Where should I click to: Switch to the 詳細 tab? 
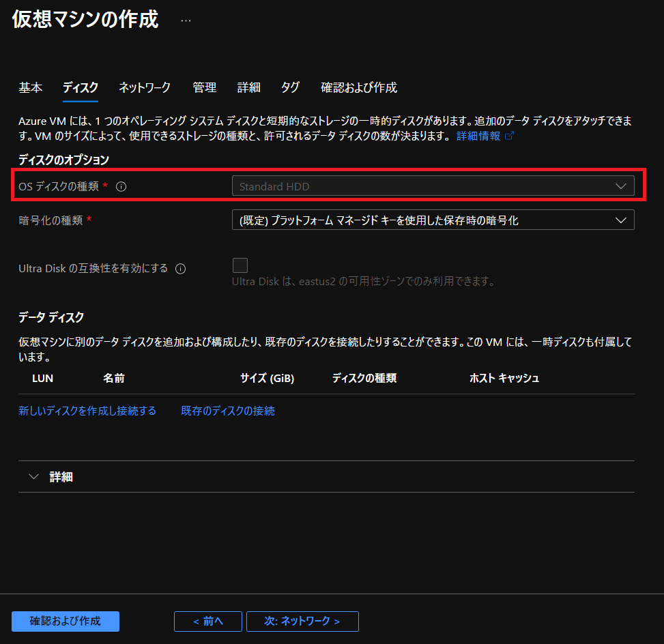[x=248, y=87]
